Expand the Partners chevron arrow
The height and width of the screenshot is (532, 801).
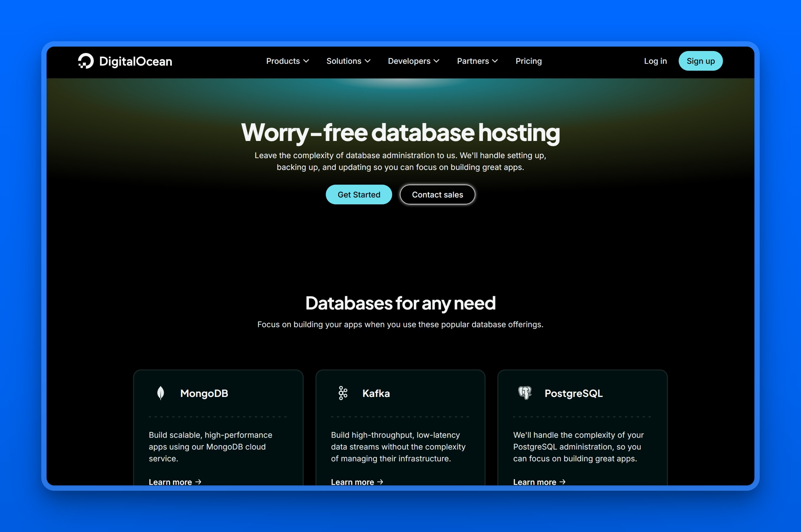[x=495, y=61]
